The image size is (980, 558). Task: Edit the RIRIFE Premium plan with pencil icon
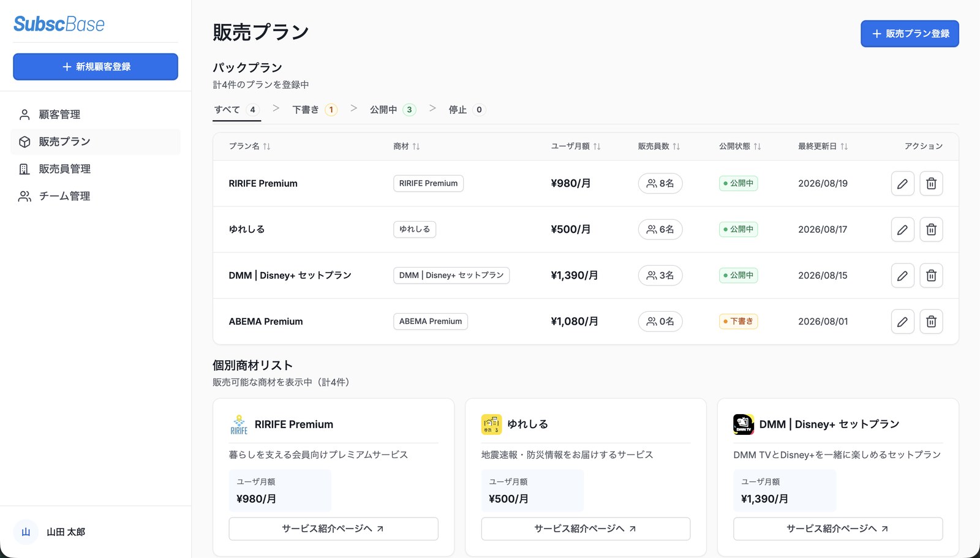click(x=902, y=183)
